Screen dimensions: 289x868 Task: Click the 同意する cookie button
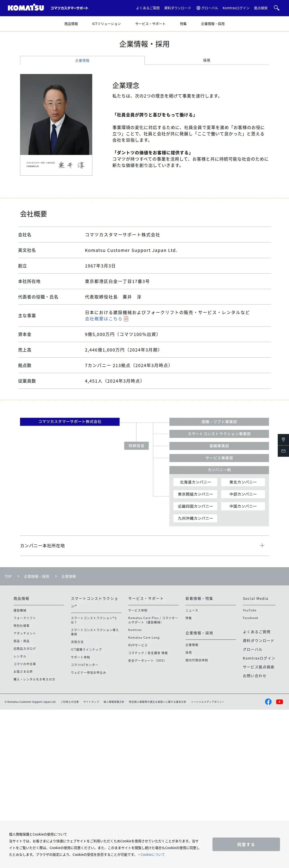(246, 844)
